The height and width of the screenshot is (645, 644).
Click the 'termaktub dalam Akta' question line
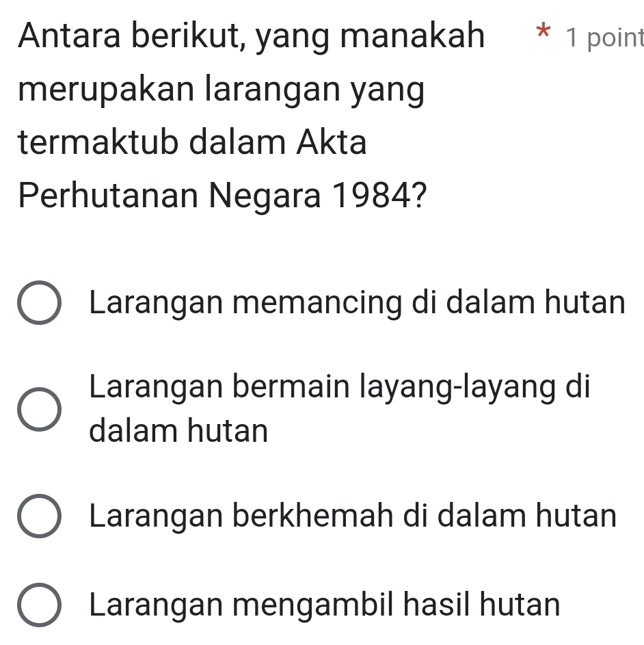193,144
